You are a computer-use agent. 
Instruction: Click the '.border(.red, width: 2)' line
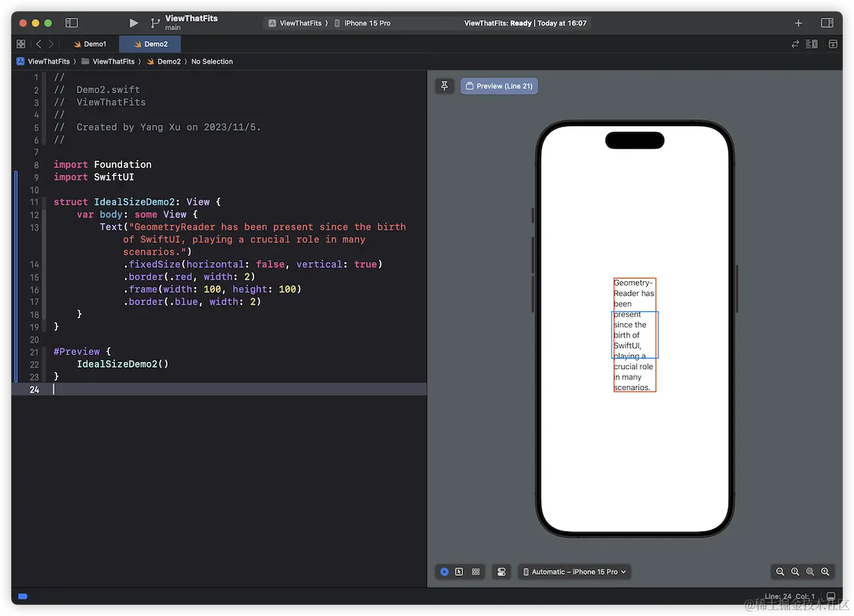pyautogui.click(x=189, y=277)
